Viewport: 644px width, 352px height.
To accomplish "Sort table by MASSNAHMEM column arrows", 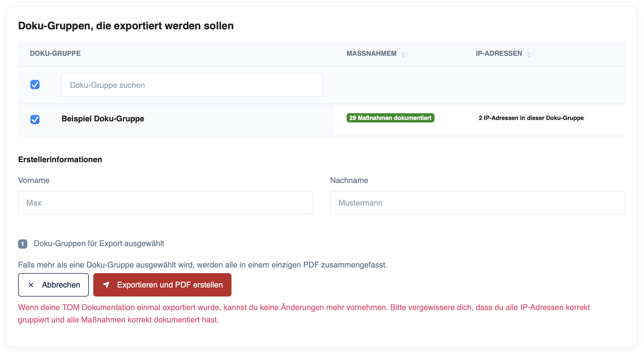I will click(x=404, y=55).
